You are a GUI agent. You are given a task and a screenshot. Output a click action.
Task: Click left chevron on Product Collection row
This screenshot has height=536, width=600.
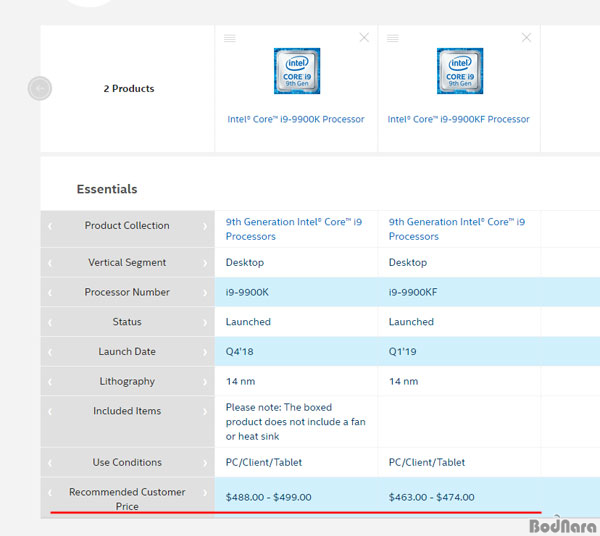point(50,226)
